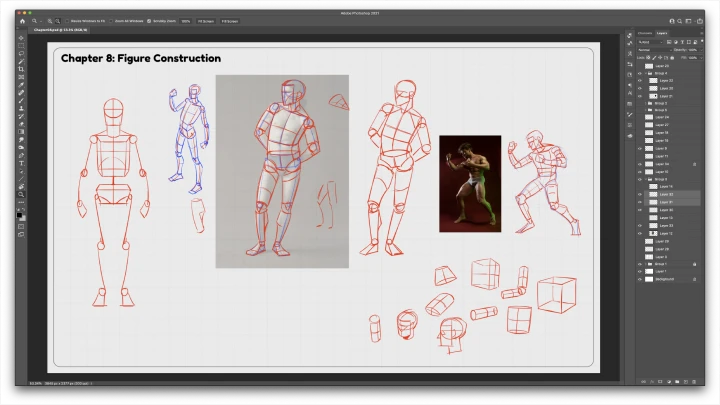Screen dimensions: 720x405
Task: Uncheck the Scrubby Zoom checkbox
Action: point(149,20)
